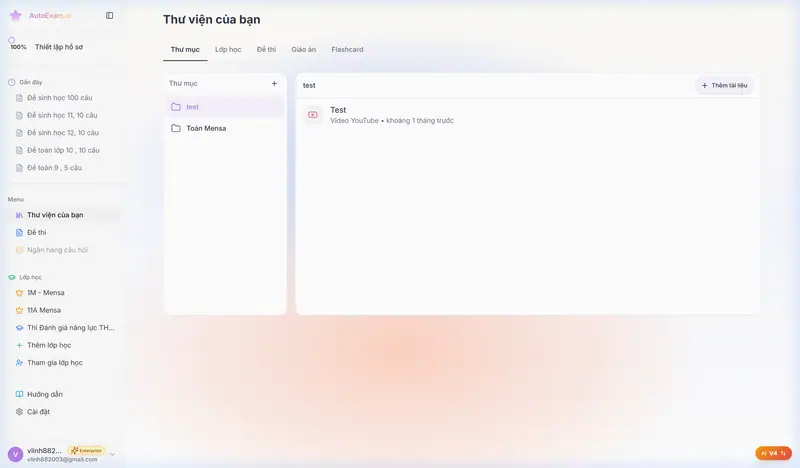Collapse the sidebar with the panel icon
Image resolution: width=800 pixels, height=468 pixels.
click(109, 15)
